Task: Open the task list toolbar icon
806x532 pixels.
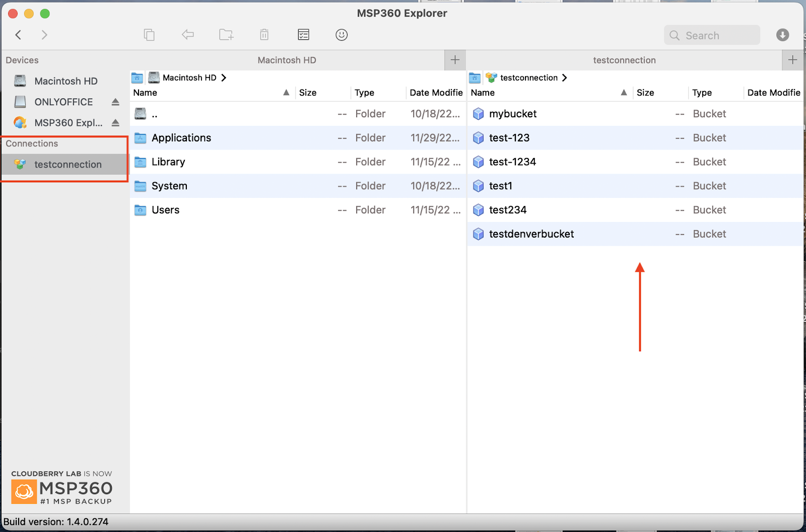Action: pos(303,35)
